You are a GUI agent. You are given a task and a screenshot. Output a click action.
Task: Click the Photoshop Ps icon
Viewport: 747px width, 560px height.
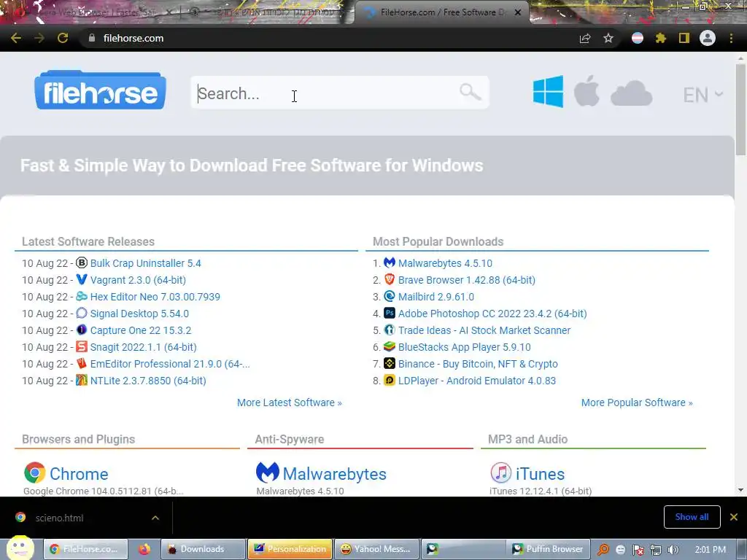coord(390,313)
